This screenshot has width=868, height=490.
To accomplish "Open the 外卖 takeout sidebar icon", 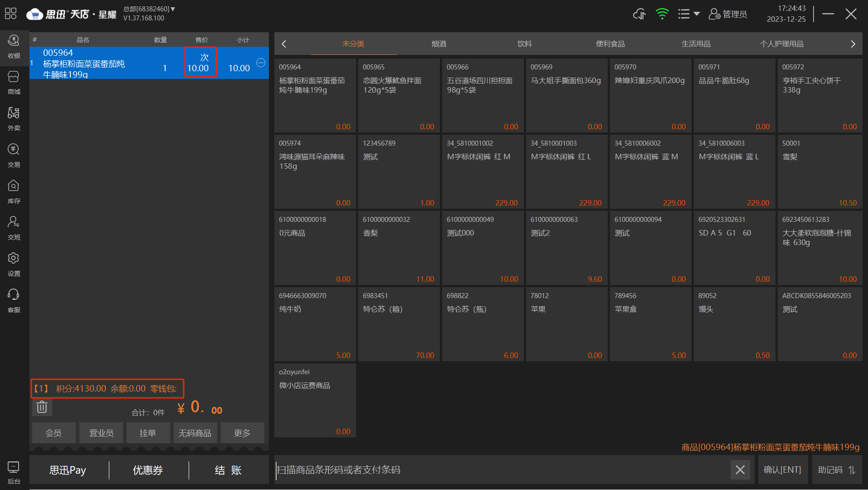I will click(14, 119).
